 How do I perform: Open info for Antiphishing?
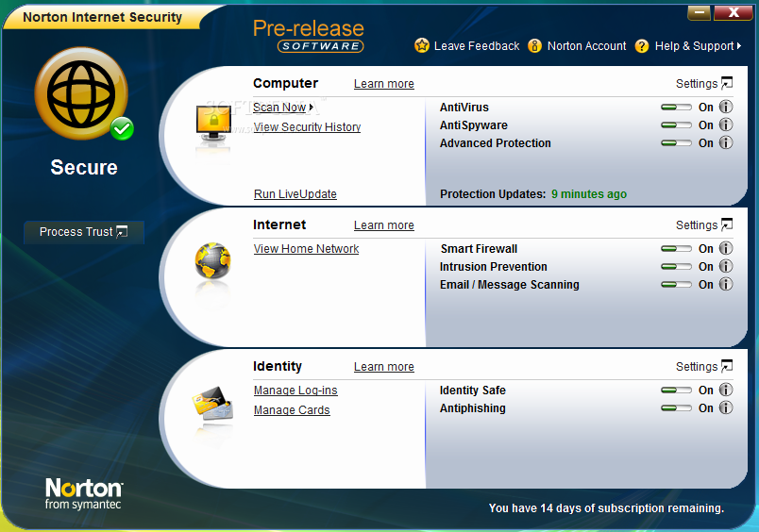726,407
